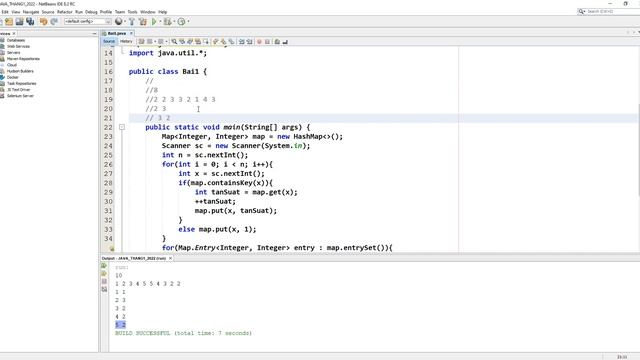
Task: Open the default config combo box
Action: click(87, 21)
